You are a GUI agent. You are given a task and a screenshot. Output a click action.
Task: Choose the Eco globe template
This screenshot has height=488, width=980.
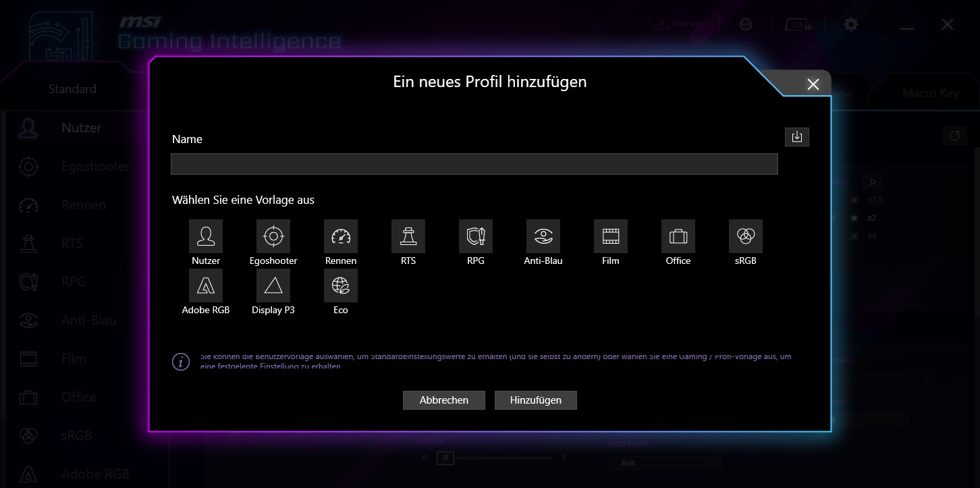click(341, 286)
